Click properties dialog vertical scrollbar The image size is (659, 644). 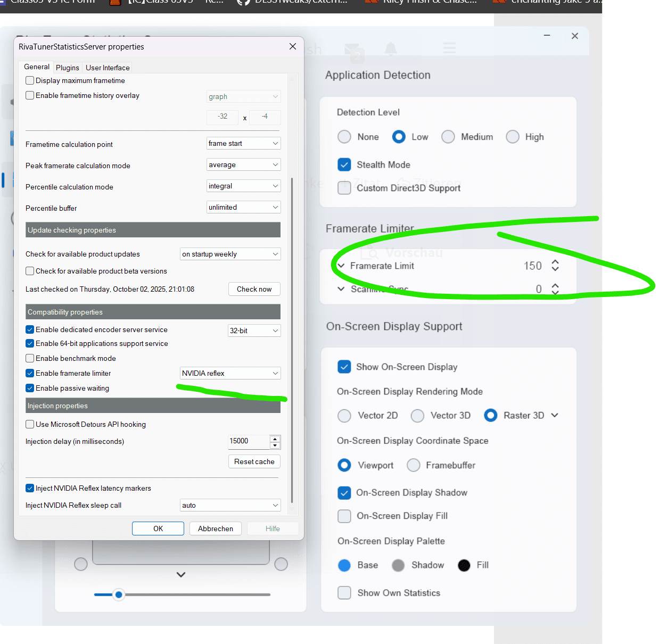coord(292,341)
